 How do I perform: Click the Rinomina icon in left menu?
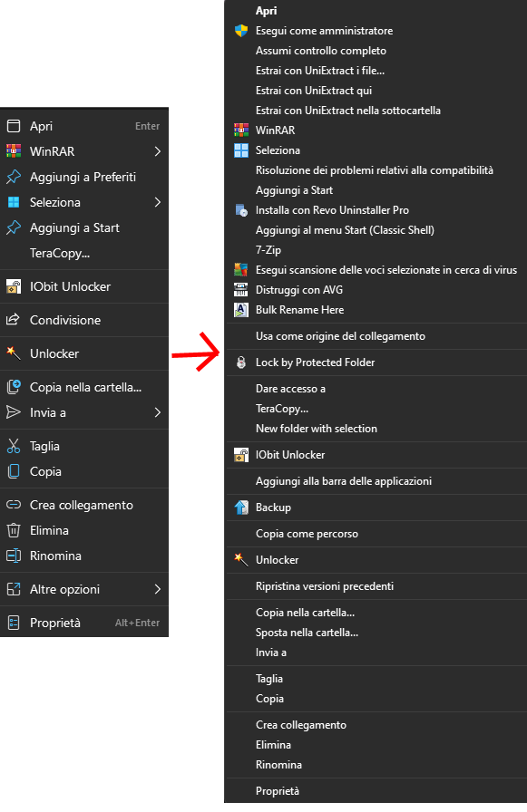[14, 556]
